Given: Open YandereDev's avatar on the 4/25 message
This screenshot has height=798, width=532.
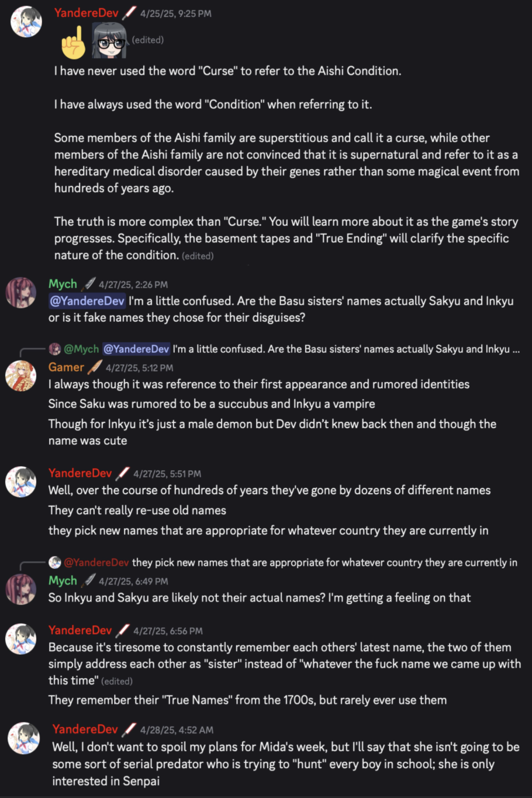Looking at the screenshot, I should (26, 22).
